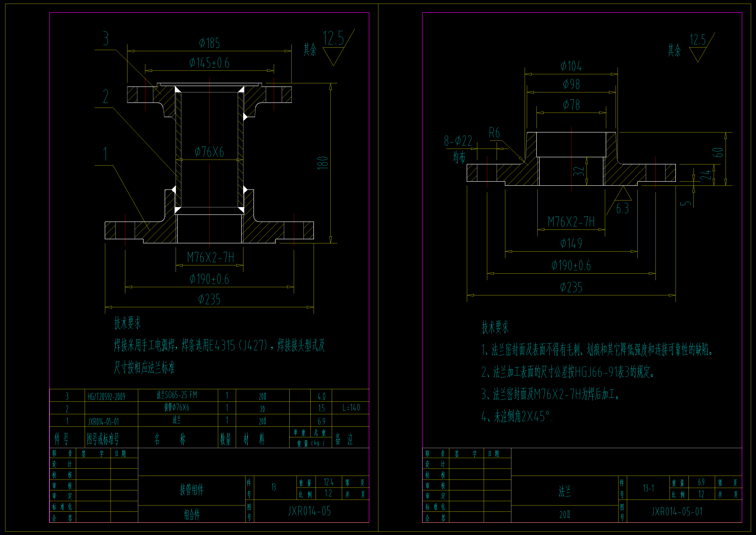The image size is (756, 535).
Task: Click the "法兰" name in the 法兰 title block
Action: pos(565,491)
